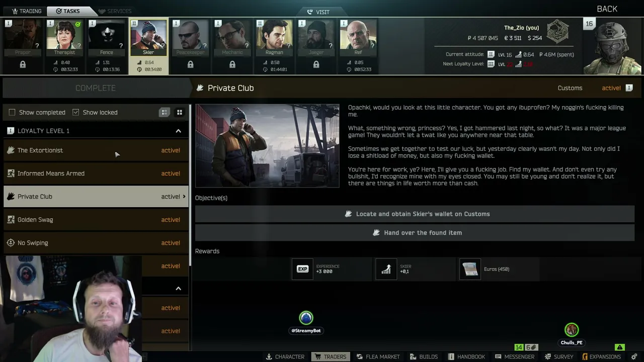Image resolution: width=644 pixels, height=362 pixels.
Task: Click the loyalty badge beside active! in header
Action: 629,88
